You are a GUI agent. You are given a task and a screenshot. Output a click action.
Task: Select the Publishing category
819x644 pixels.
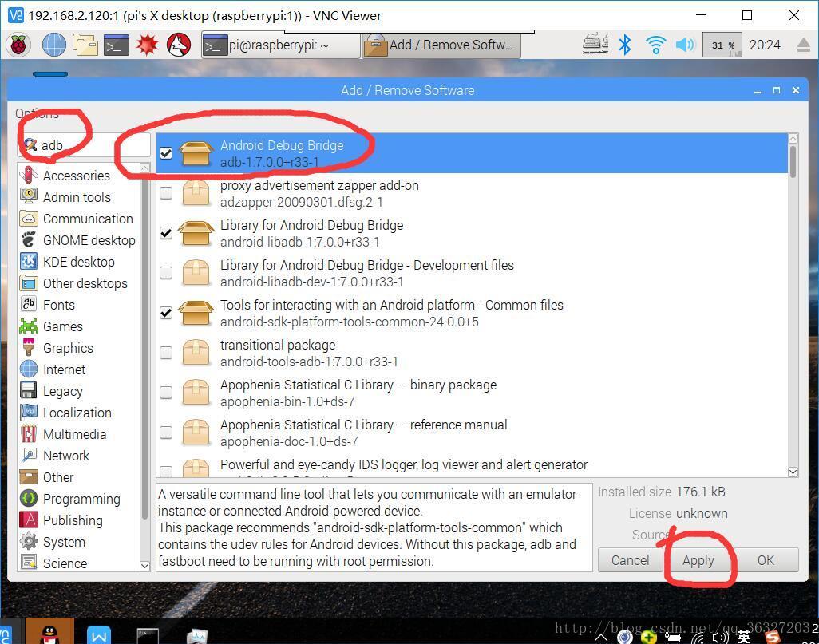[78, 520]
